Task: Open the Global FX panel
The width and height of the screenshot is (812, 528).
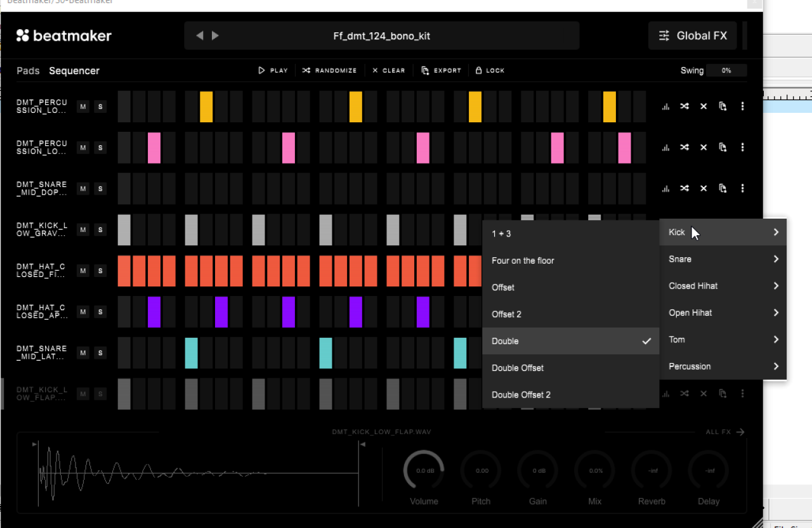Action: pyautogui.click(x=693, y=35)
